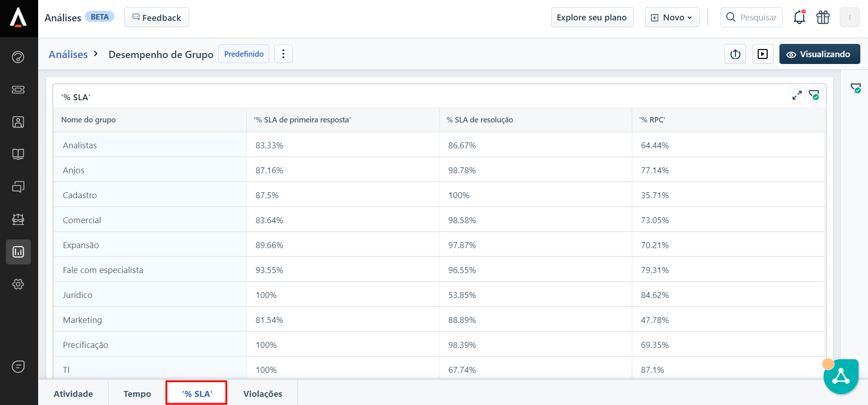Click the widget filter icon in '% SLA'
Viewport: 868px width, 405px height.
(x=814, y=95)
